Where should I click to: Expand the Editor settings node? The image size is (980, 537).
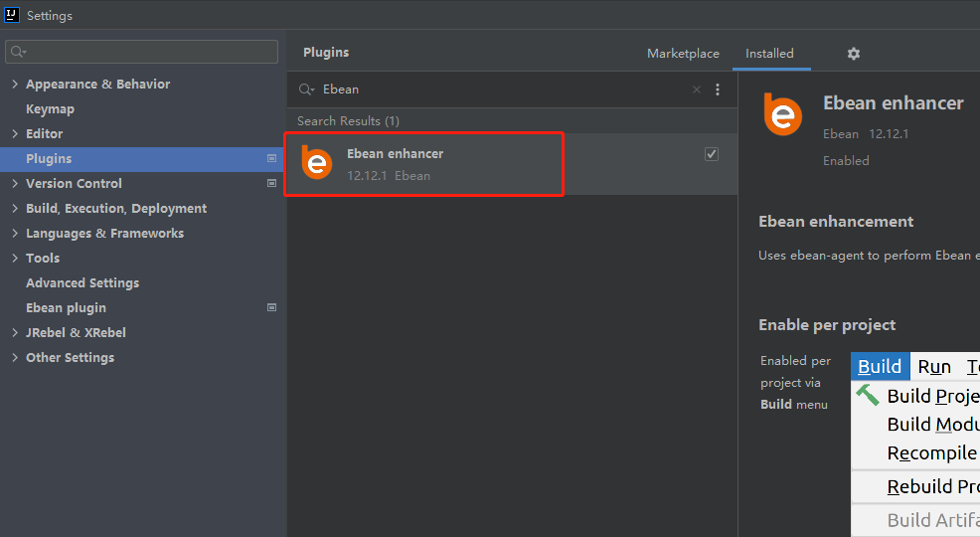pyautogui.click(x=15, y=134)
